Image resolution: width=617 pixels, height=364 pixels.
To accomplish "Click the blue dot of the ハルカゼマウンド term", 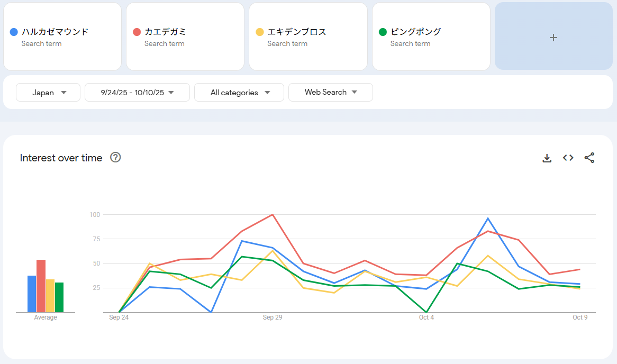I will [14, 32].
